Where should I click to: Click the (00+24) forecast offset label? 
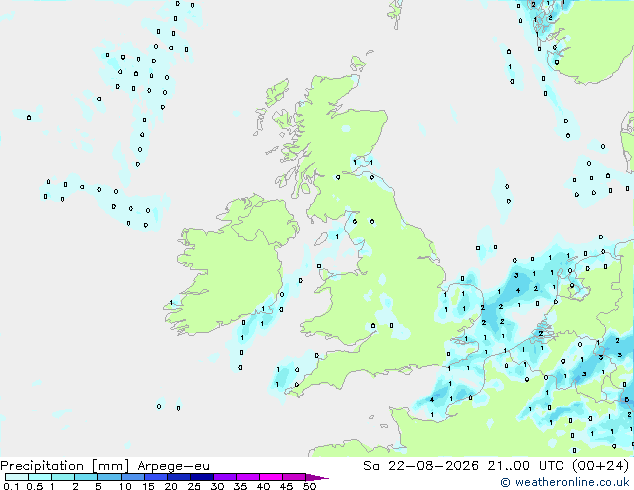click(601, 466)
